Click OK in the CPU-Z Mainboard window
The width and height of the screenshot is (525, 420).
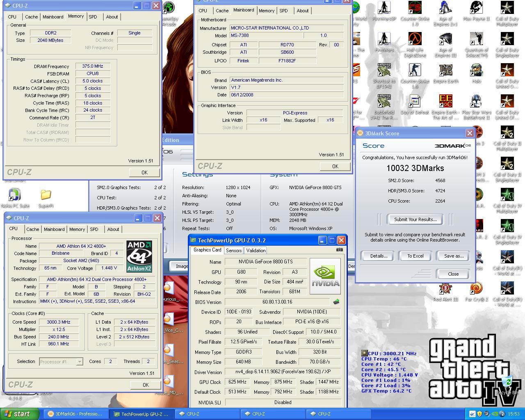coord(335,166)
